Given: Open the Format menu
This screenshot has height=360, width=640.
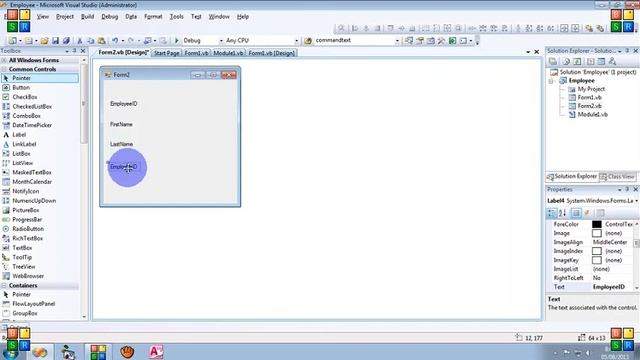Looking at the screenshot, I should (x=153, y=17).
